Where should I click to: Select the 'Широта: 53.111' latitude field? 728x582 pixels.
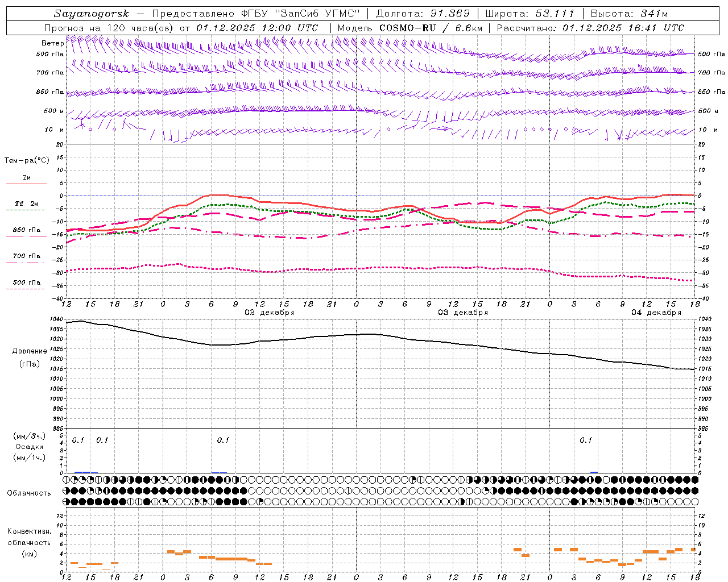(x=530, y=14)
